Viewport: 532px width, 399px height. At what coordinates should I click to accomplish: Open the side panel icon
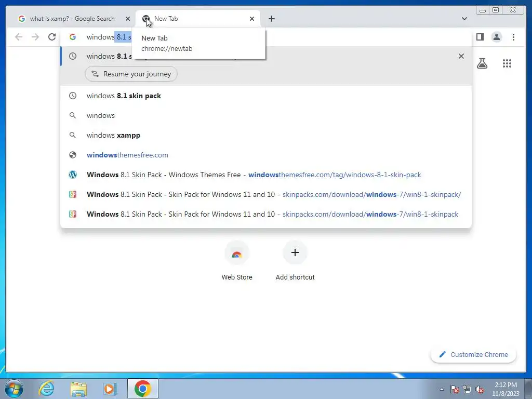480,37
